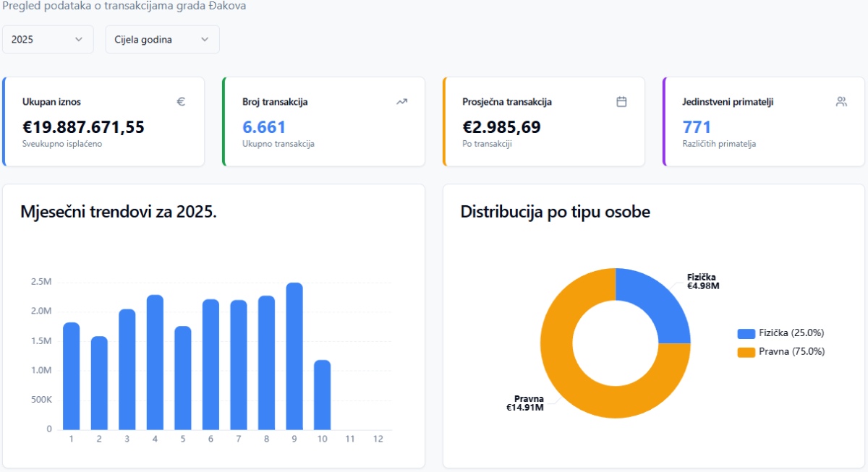Click the 6.661 transaction count value
Screen dimensions: 868x472
tap(264, 128)
